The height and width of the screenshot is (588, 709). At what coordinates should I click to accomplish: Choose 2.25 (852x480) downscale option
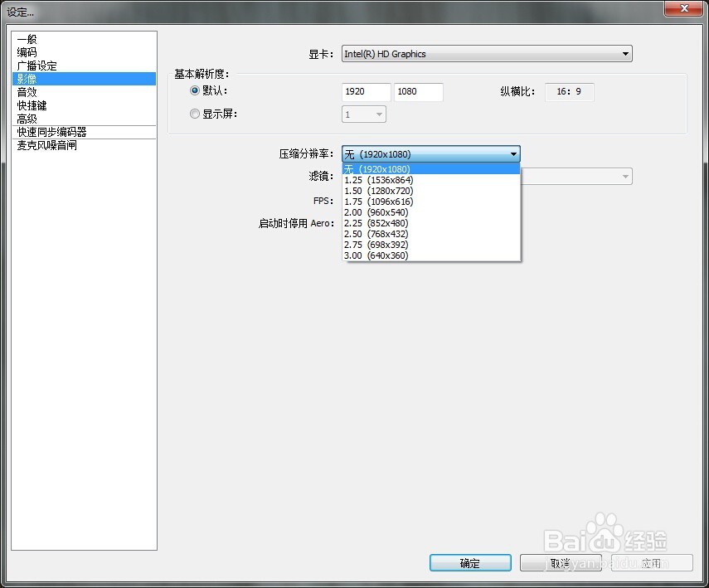point(431,223)
